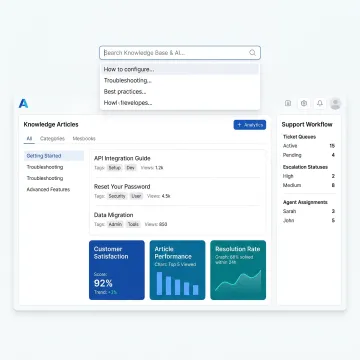Open the API Integration Guide article
Image resolution: width=360 pixels, height=360 pixels.
(122, 158)
